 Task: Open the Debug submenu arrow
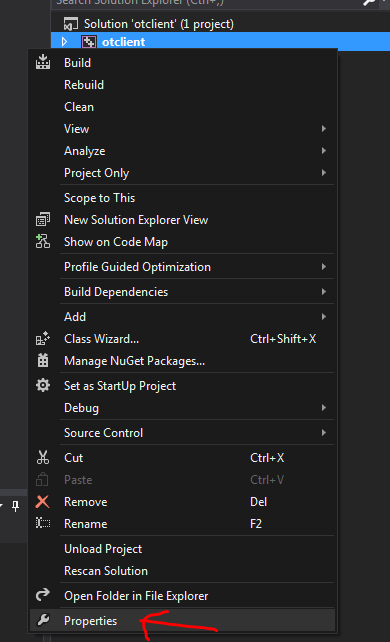[x=324, y=408]
